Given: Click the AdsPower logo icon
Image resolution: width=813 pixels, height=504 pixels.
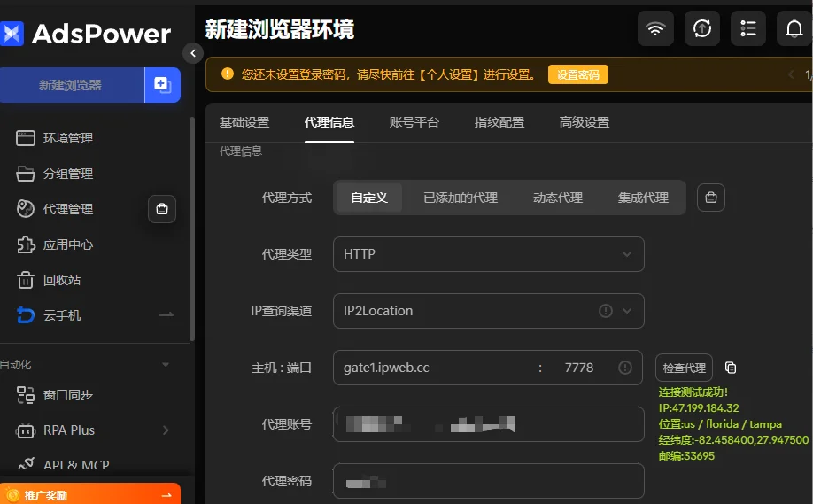Looking at the screenshot, I should point(12,34).
